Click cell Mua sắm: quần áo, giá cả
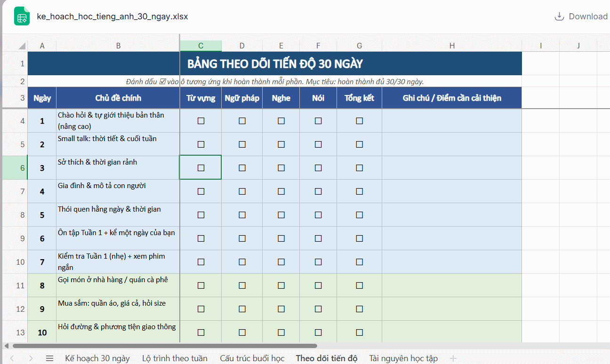 pos(118,309)
